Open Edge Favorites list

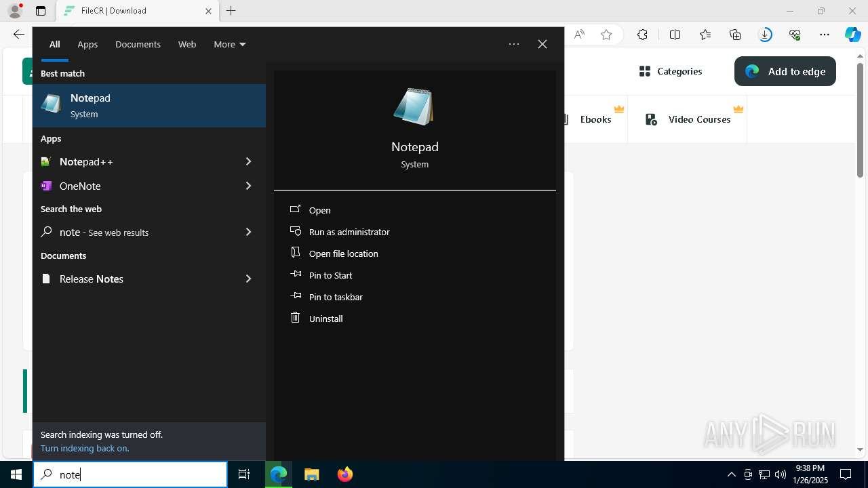[x=705, y=35]
